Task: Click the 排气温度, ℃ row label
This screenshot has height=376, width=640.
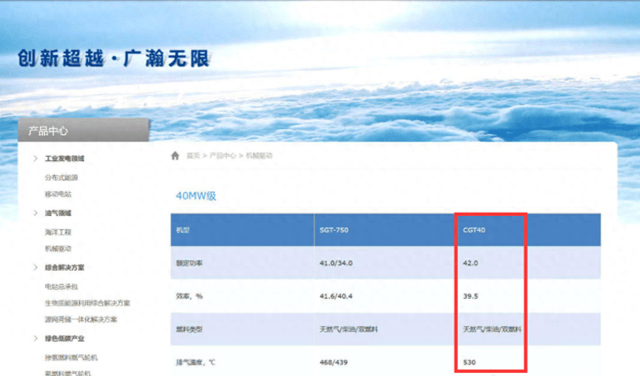Action: tap(196, 362)
